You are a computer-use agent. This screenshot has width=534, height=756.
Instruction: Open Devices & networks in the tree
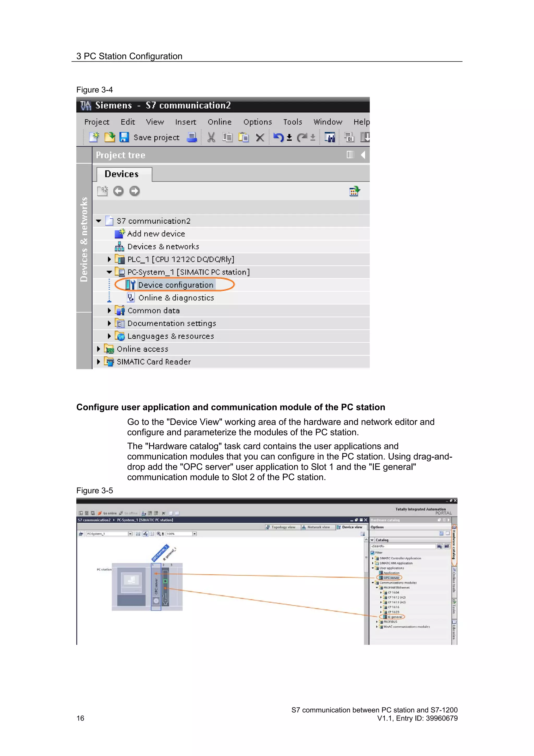click(x=163, y=247)
